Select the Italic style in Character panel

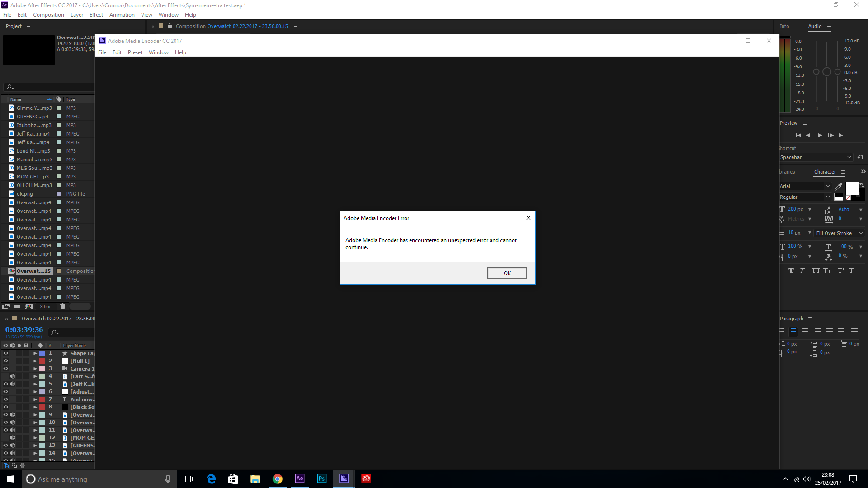click(x=802, y=271)
